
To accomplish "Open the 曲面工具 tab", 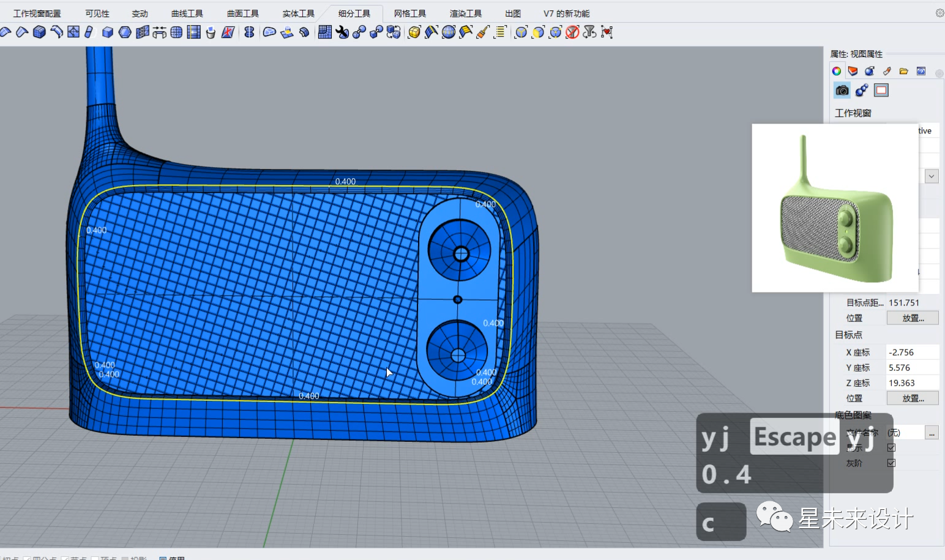I will 243,13.
